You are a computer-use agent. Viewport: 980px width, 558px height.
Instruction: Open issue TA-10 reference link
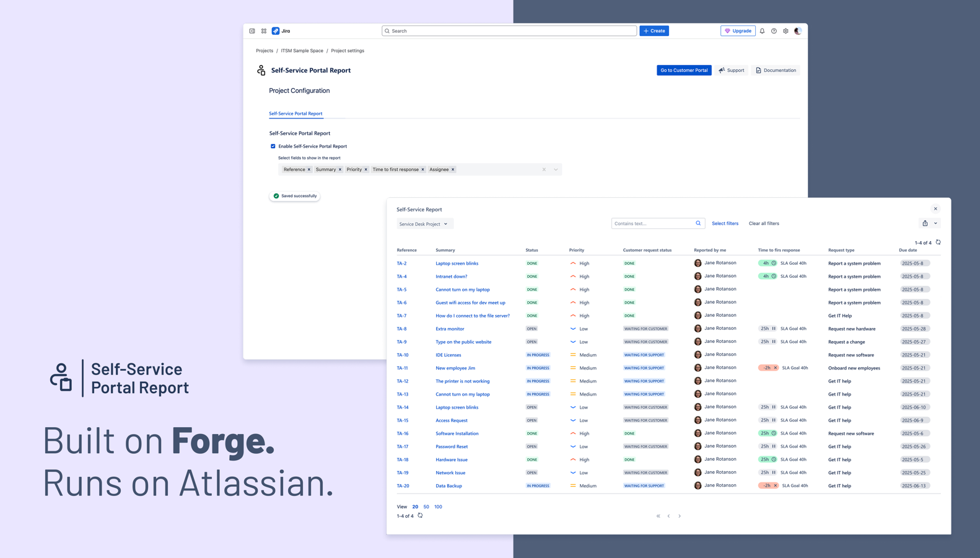(x=403, y=355)
